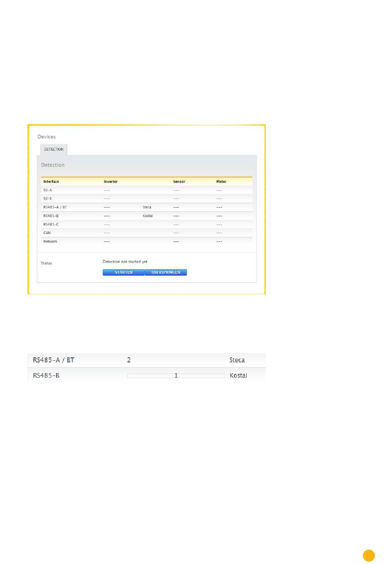Click the Meter column header

[x=221, y=182]
